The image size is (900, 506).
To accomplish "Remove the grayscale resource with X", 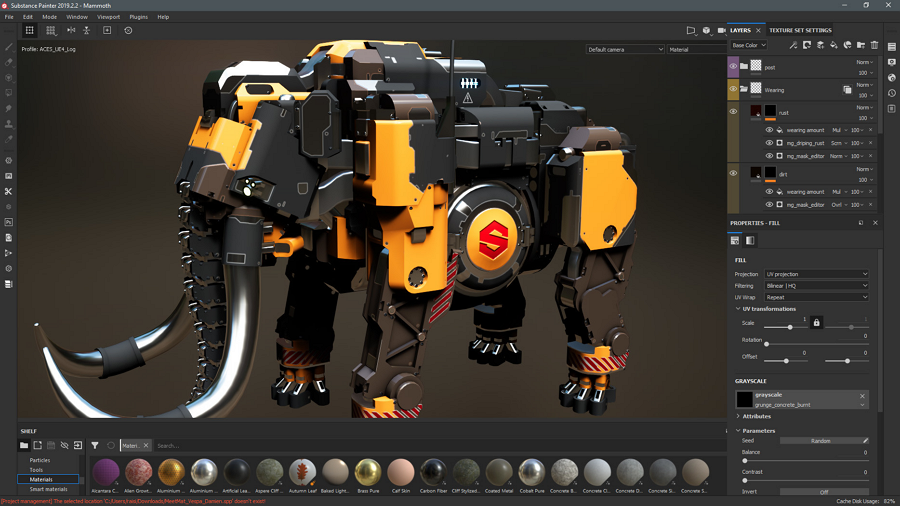I will click(x=862, y=396).
